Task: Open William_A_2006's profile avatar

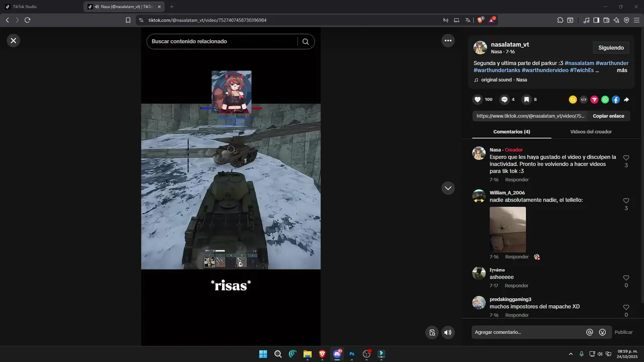Action: 479,196
